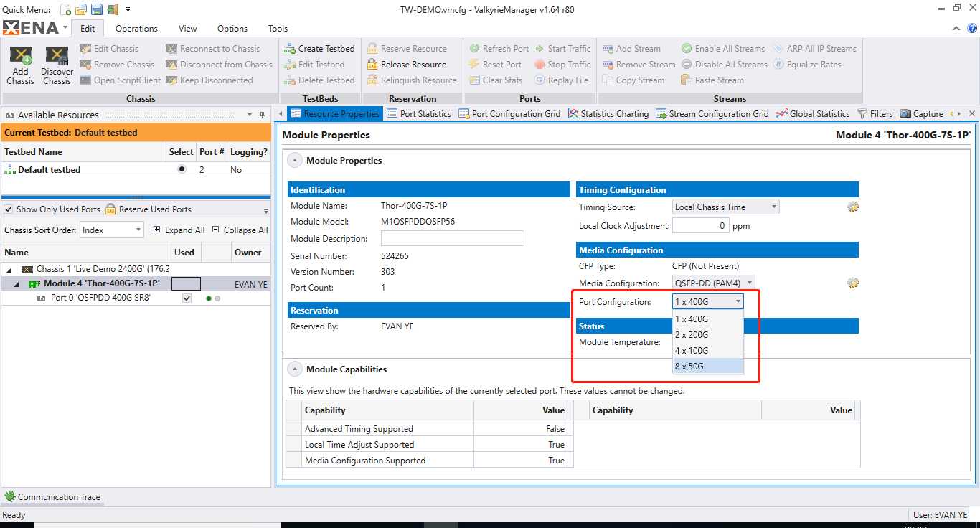Click Add Stream in the ribbon

click(x=631, y=49)
